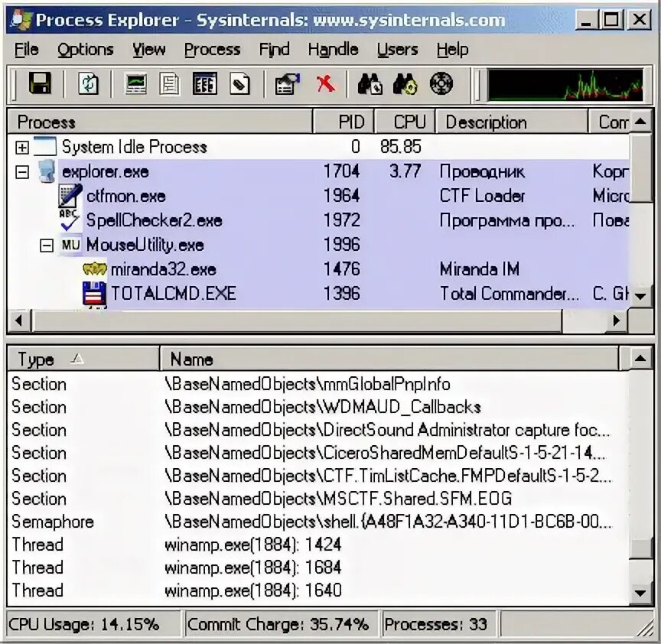
Task: Click handle pane scroll down arrow
Action: coord(640,593)
